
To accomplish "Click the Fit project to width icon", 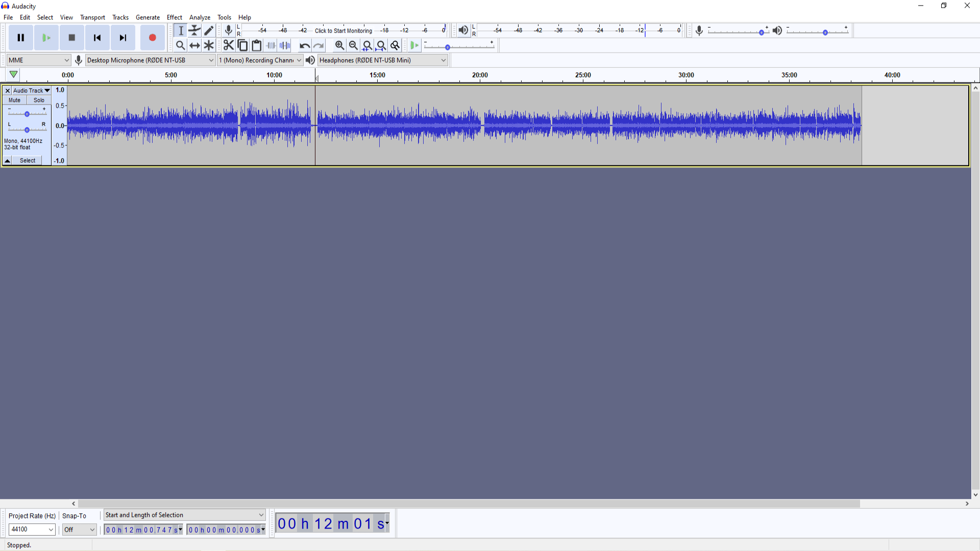I will 381,45.
